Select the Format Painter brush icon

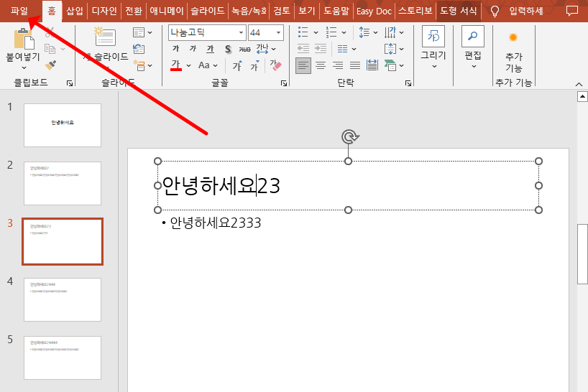(x=50, y=65)
